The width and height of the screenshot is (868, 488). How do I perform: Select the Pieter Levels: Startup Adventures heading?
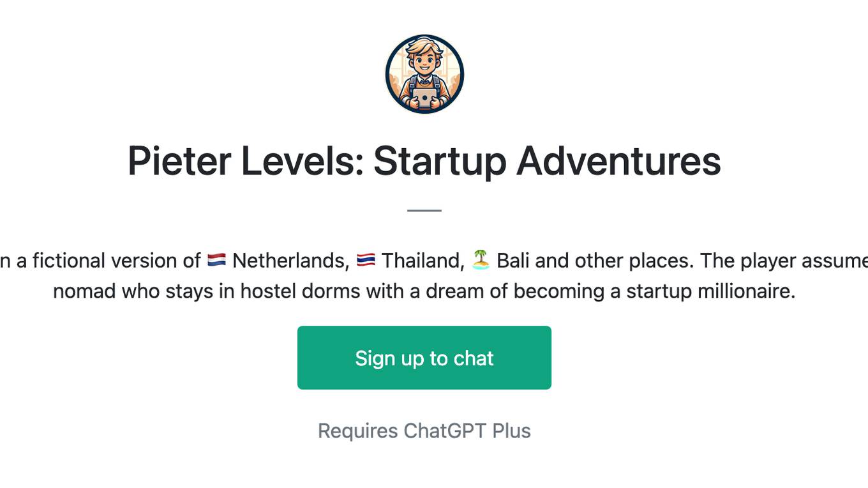pyautogui.click(x=424, y=160)
